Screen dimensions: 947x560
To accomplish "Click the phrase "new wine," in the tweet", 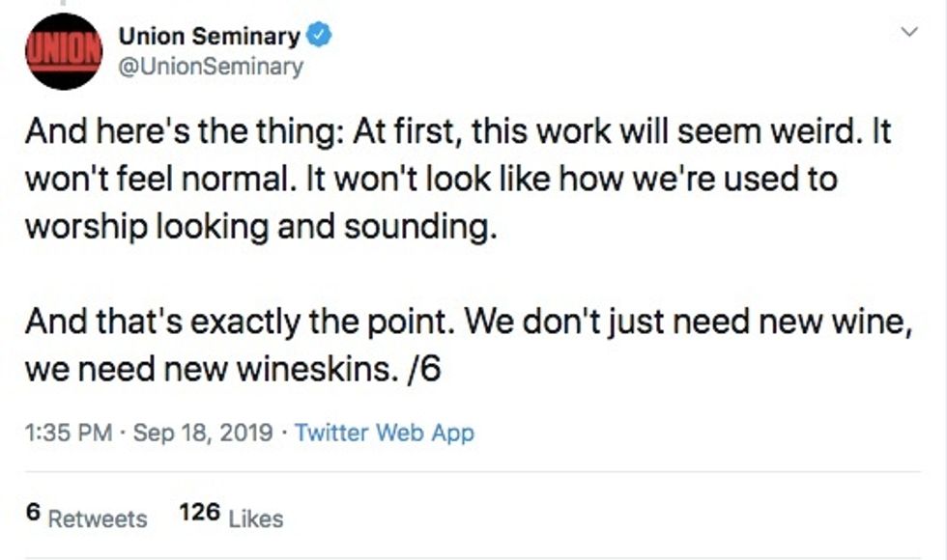I will [847, 322].
